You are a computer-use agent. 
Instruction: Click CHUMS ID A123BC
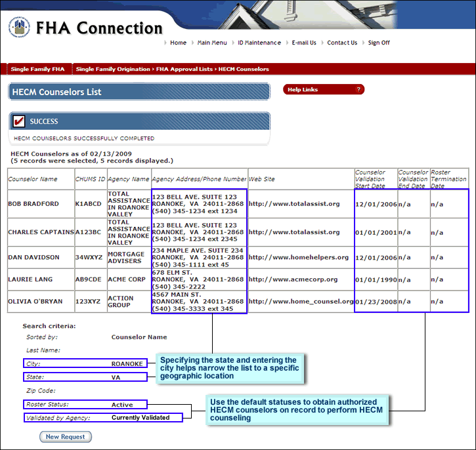tap(88, 232)
